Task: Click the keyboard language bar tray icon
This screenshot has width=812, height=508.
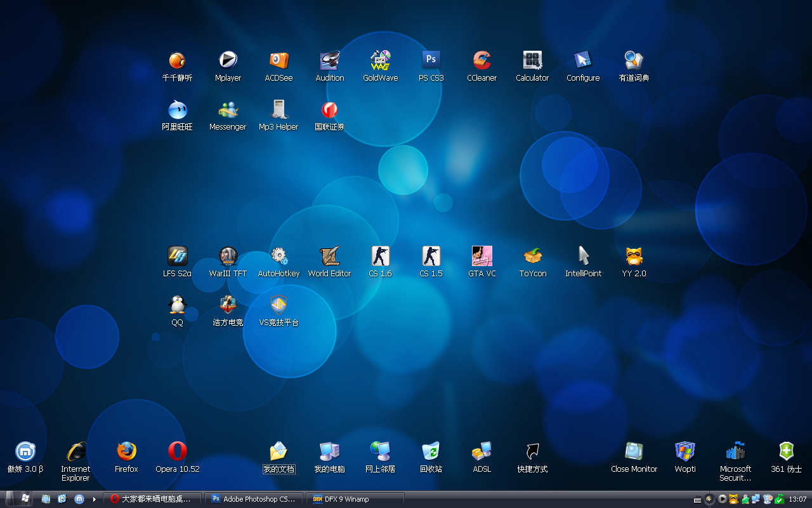Action: coord(698,499)
